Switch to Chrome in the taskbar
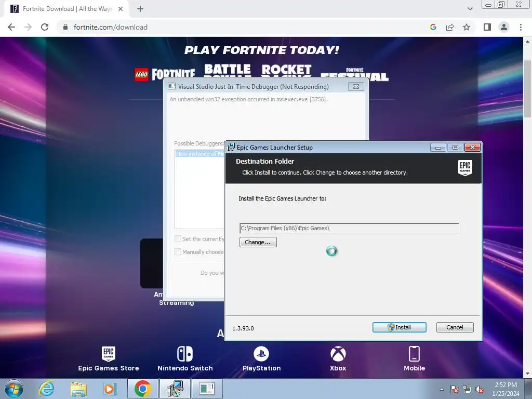 142,389
